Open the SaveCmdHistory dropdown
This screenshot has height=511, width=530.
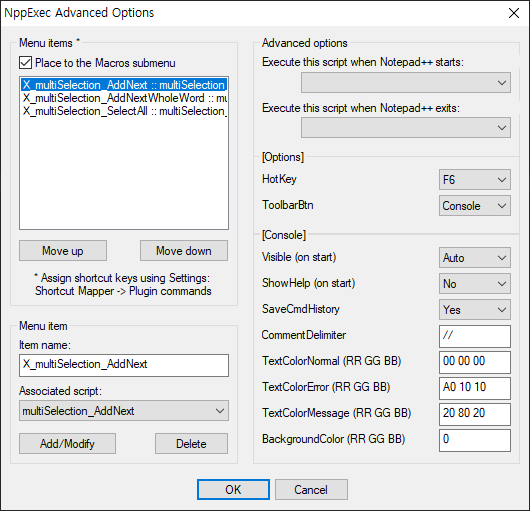click(475, 310)
